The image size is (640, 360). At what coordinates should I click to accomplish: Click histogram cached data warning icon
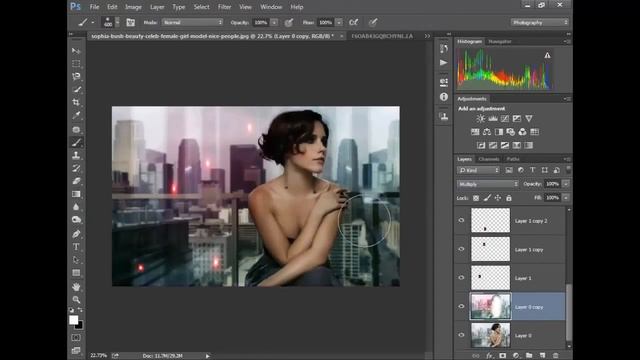click(547, 55)
